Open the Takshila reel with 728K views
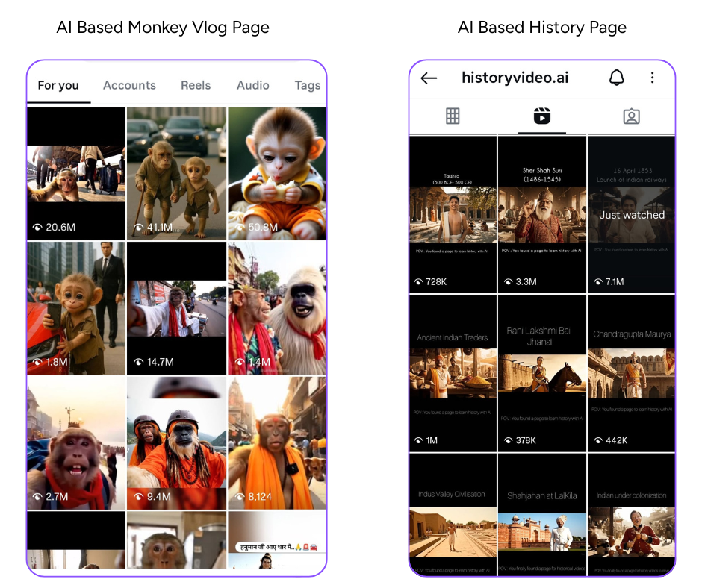The height and width of the screenshot is (588, 702). coord(453,214)
